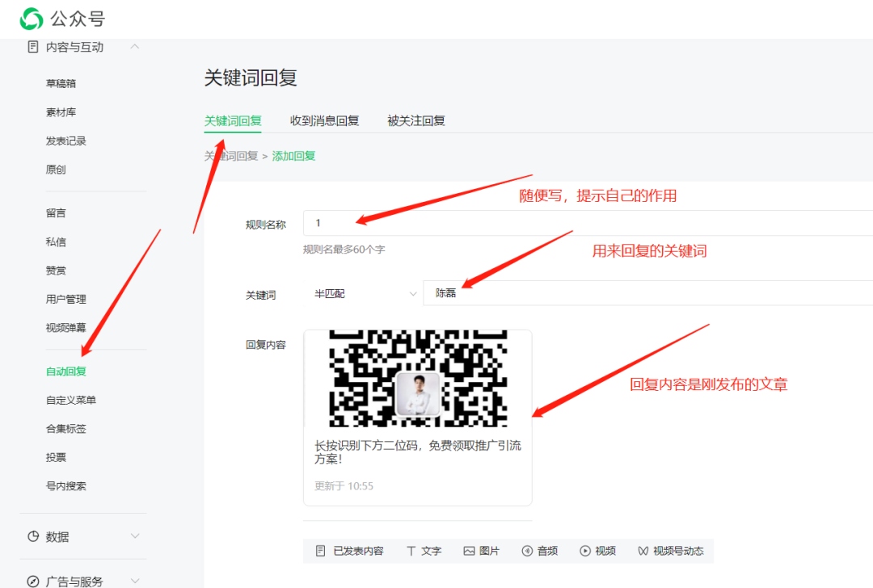Click the 文字 reply type button
The width and height of the screenshot is (873, 588).
tap(424, 551)
